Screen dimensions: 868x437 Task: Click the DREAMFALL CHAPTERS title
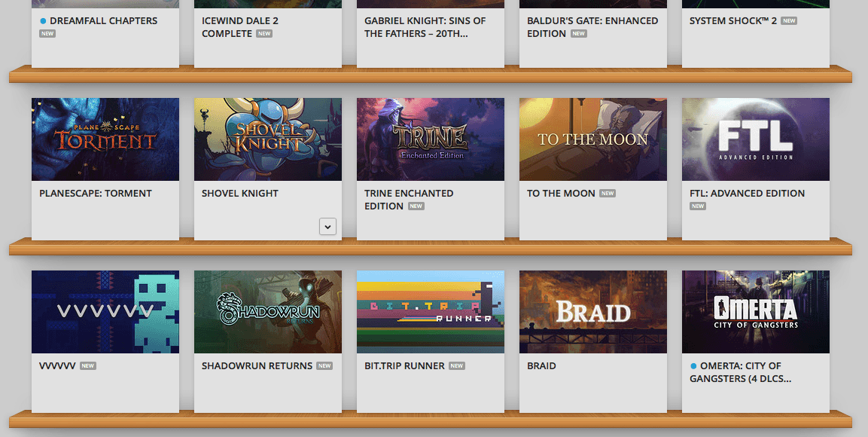click(x=104, y=20)
